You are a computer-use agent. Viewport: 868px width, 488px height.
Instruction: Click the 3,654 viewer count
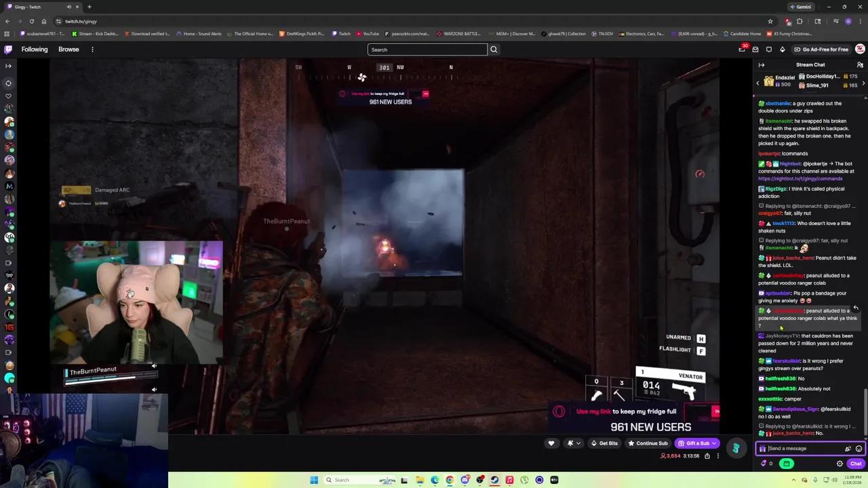tap(670, 456)
